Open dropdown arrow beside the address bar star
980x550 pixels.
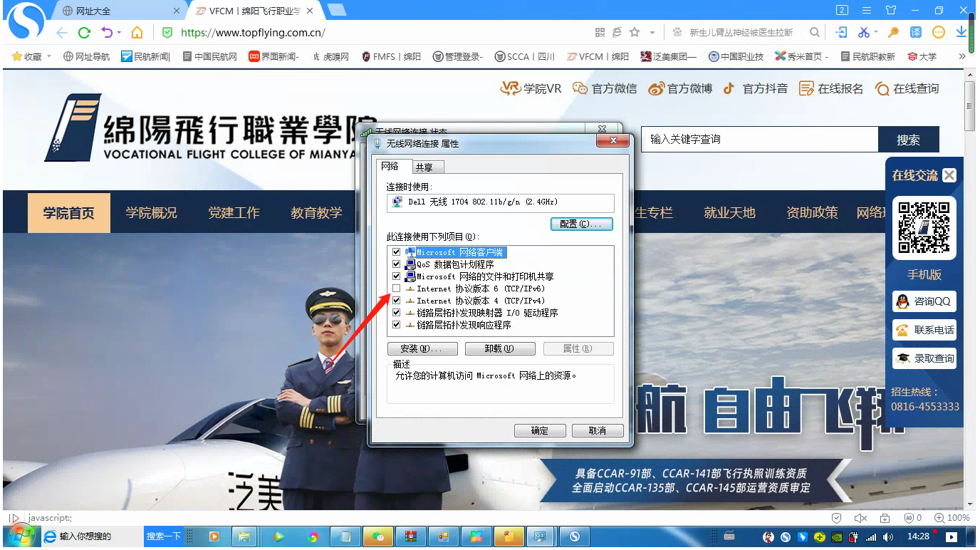pyautogui.click(x=652, y=33)
